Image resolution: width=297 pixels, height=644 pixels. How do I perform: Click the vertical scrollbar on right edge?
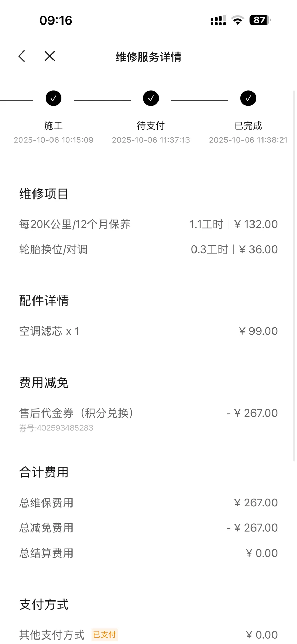[x=294, y=276]
